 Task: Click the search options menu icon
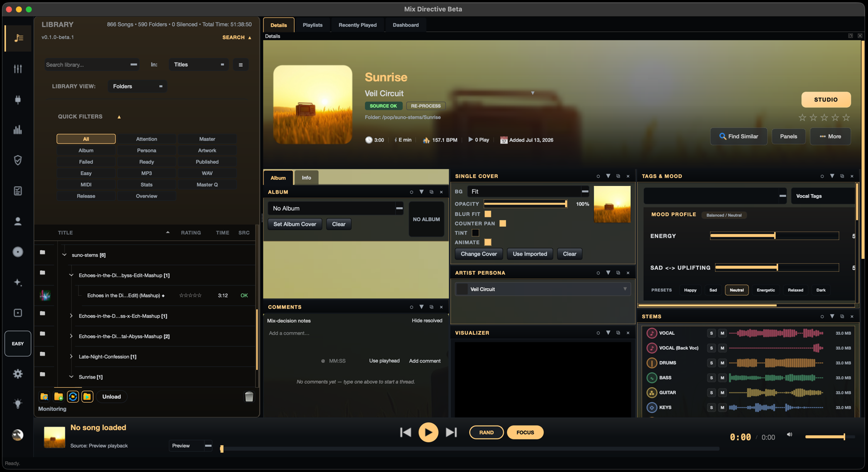pos(241,65)
